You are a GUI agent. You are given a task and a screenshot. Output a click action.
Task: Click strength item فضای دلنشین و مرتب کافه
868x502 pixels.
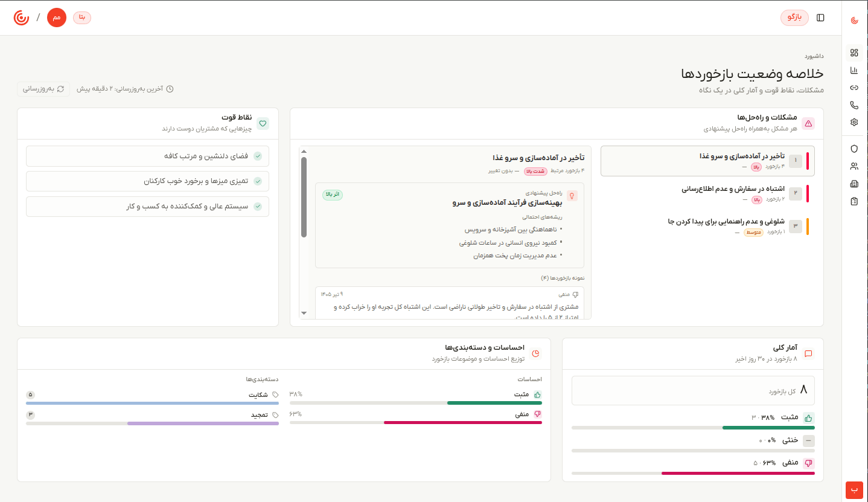(147, 156)
